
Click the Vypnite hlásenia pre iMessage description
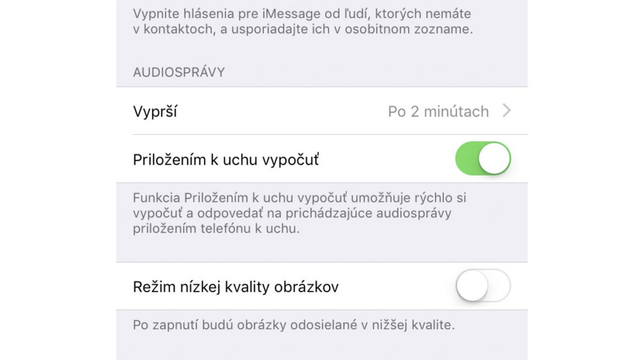[x=302, y=21]
